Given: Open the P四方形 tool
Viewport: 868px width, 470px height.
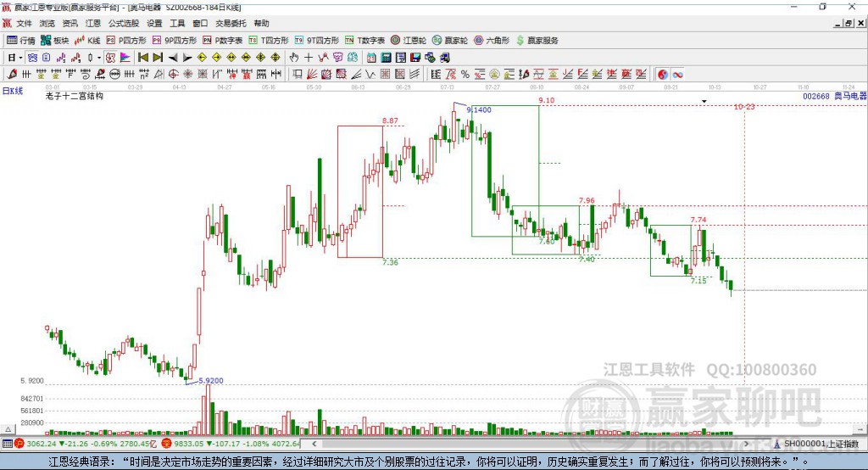Looking at the screenshot, I should (x=126, y=41).
